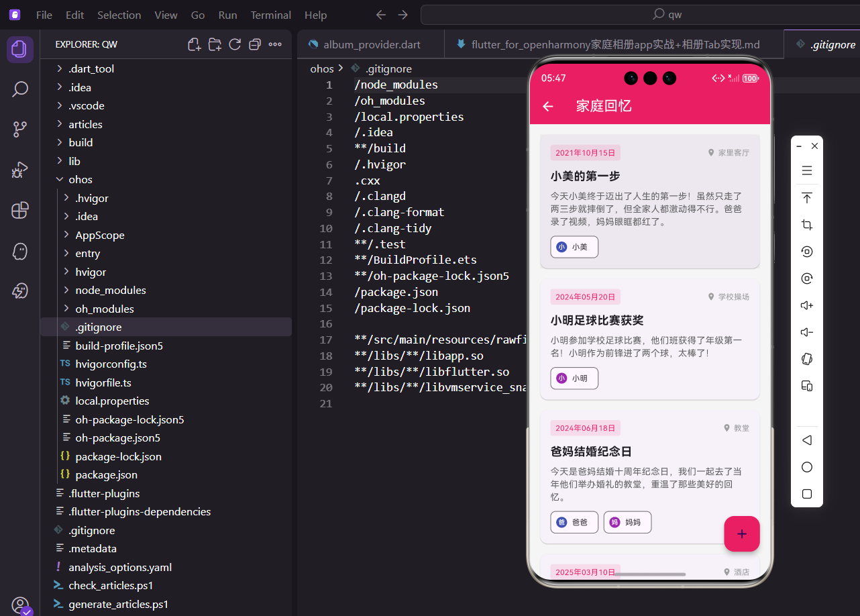Tap the 小明 member chip in the app

tap(574, 378)
